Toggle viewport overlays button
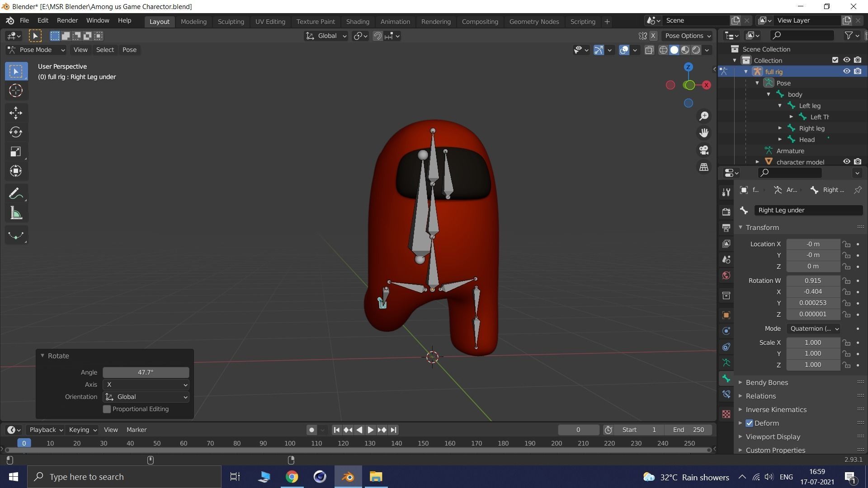The height and width of the screenshot is (488, 868). pos(624,50)
